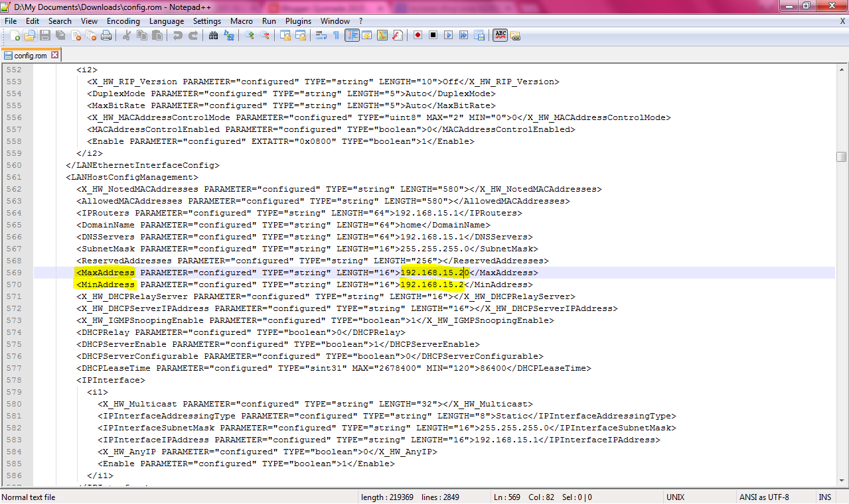Image resolution: width=849 pixels, height=504 pixels.
Task: Switch to the config.rom tab
Action: pos(31,56)
